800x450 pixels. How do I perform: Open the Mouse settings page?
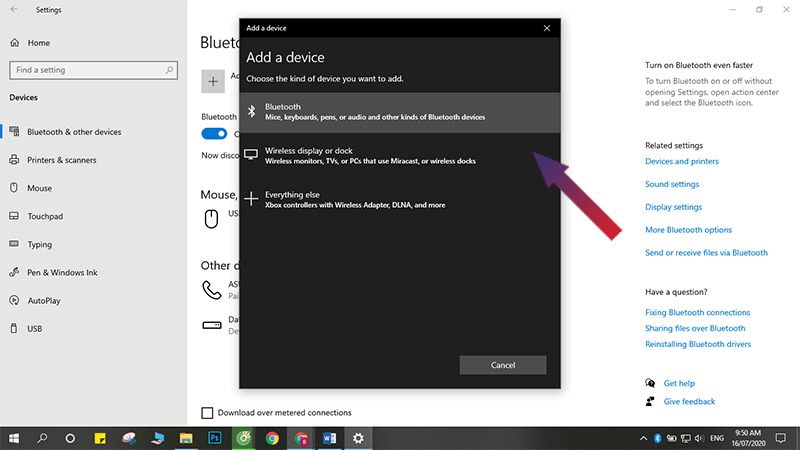pyautogui.click(x=40, y=188)
